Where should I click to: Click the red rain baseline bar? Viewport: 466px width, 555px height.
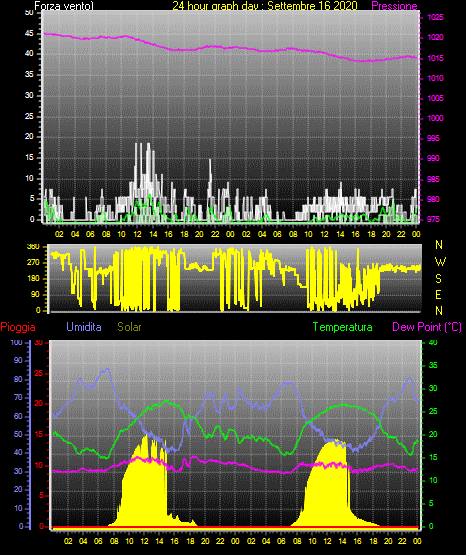pyautogui.click(x=235, y=527)
